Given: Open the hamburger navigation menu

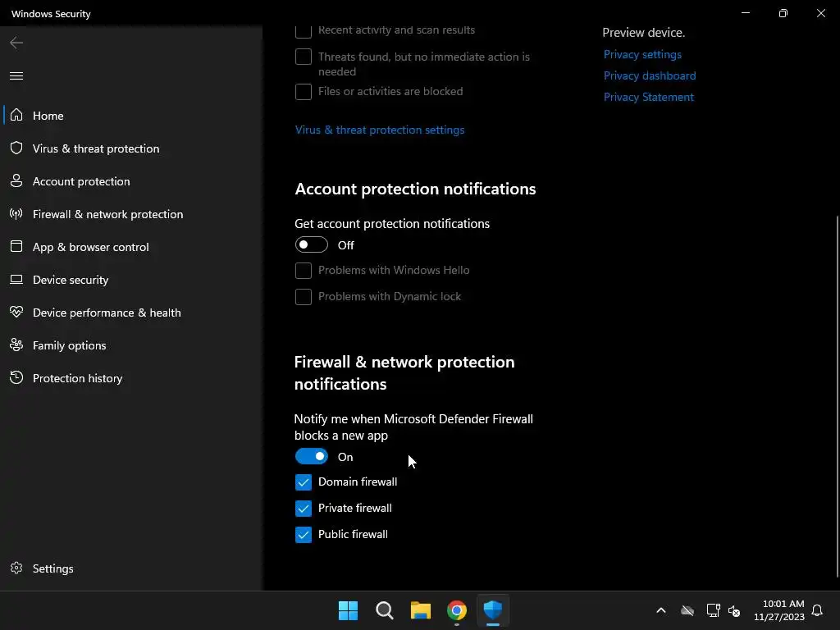Looking at the screenshot, I should click(16, 75).
